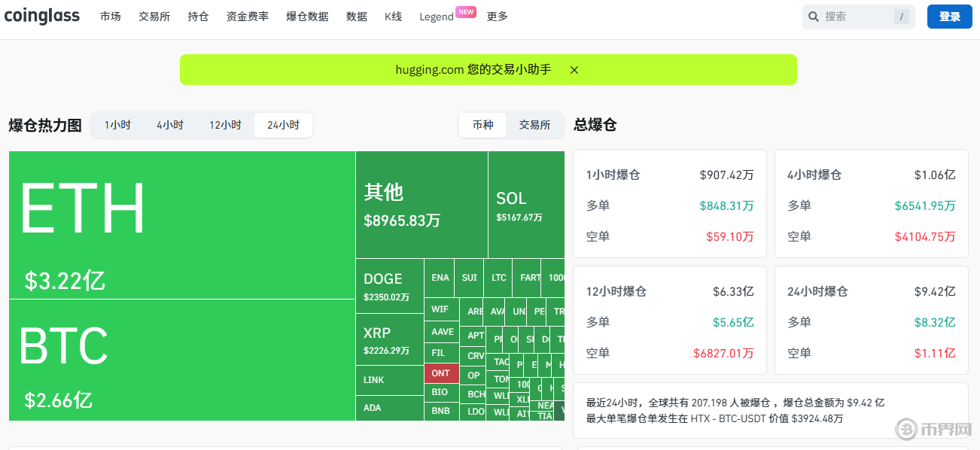Open the 数据 dropdown menu
The image size is (980, 450).
[357, 17]
